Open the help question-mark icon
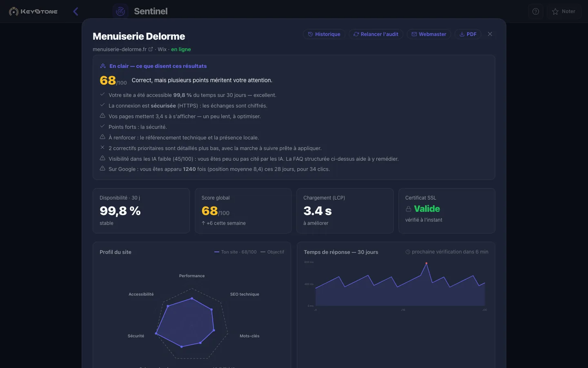The height and width of the screenshot is (368, 588). 536,11
